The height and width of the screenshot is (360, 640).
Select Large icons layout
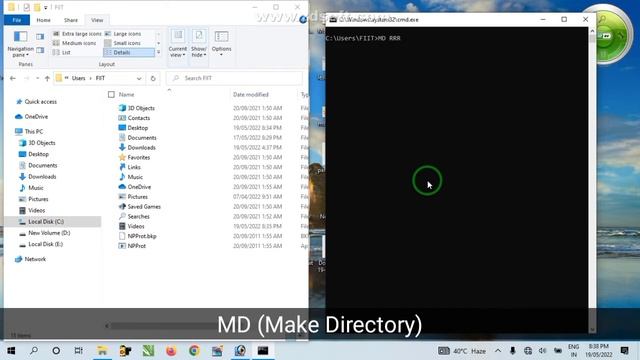click(x=123, y=34)
